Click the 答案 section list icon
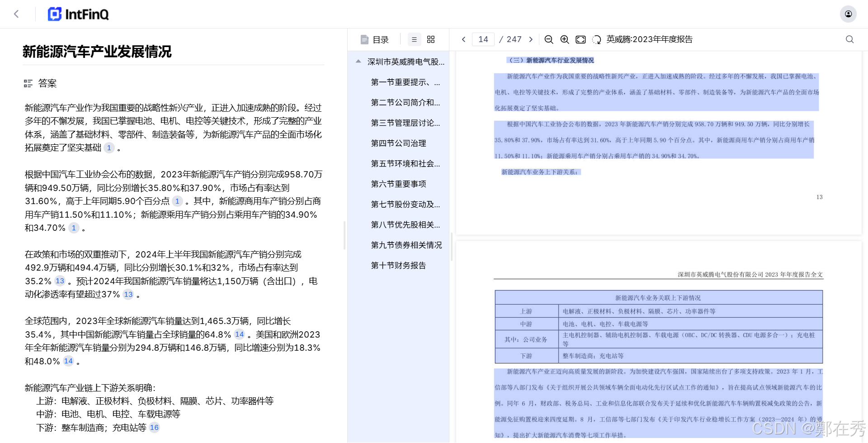The image size is (868, 443). 28,83
